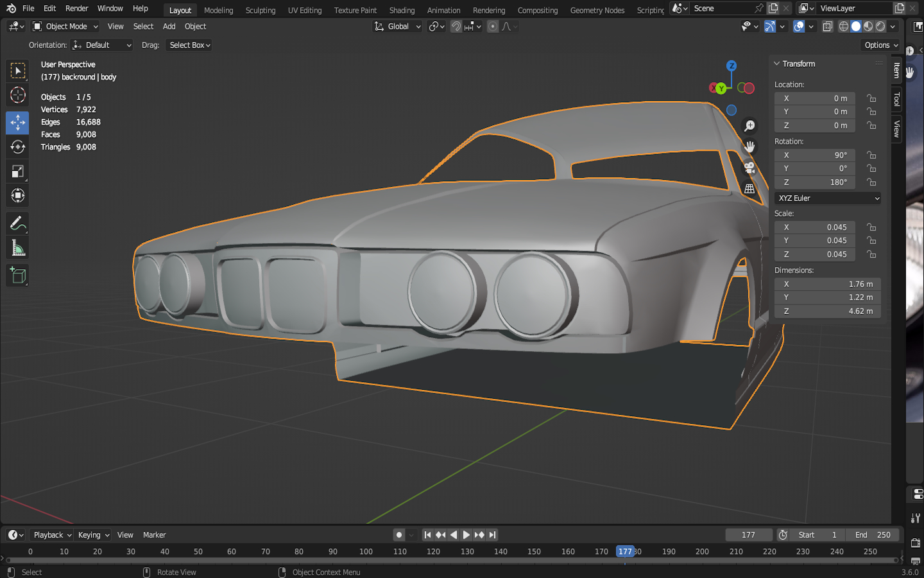Pick the Measure tool
924x578 pixels.
coord(17,249)
